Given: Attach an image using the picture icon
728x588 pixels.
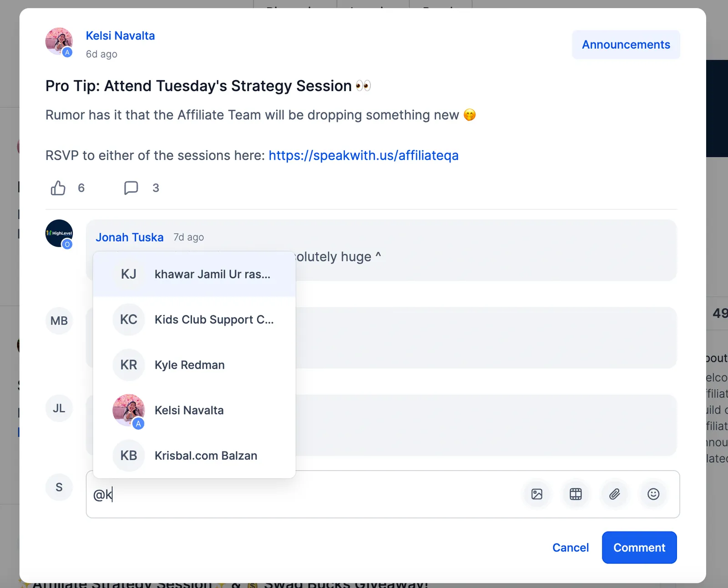Looking at the screenshot, I should coord(537,494).
